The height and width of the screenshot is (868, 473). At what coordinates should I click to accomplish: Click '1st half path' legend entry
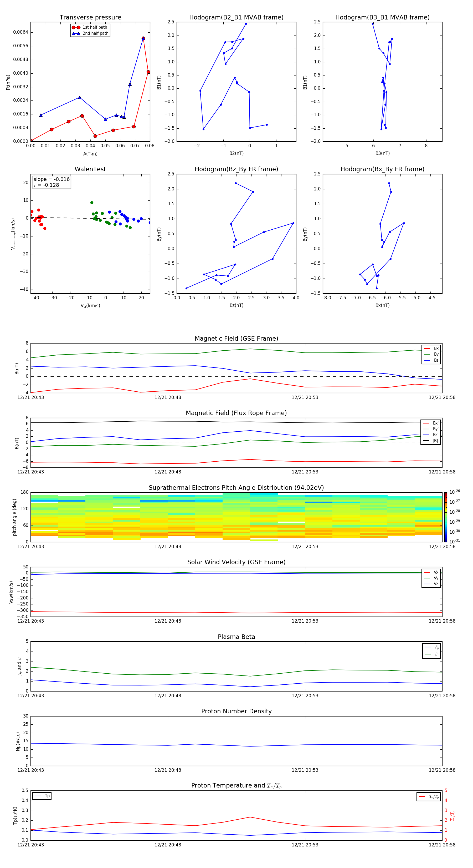point(90,27)
